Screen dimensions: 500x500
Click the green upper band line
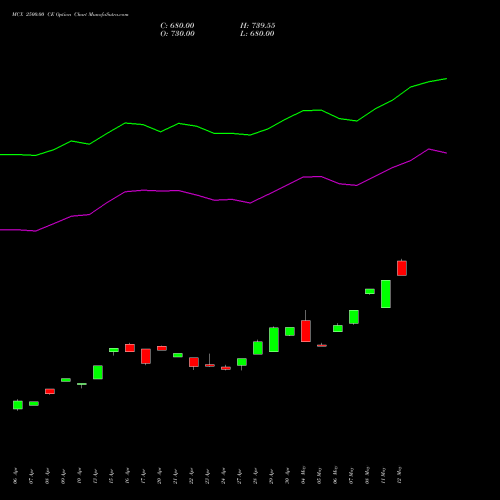(223, 133)
